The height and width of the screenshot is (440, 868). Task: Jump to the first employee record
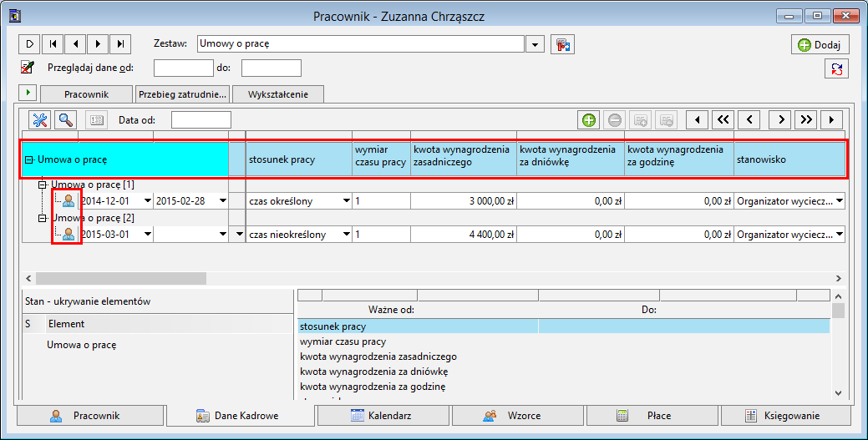coord(53,43)
